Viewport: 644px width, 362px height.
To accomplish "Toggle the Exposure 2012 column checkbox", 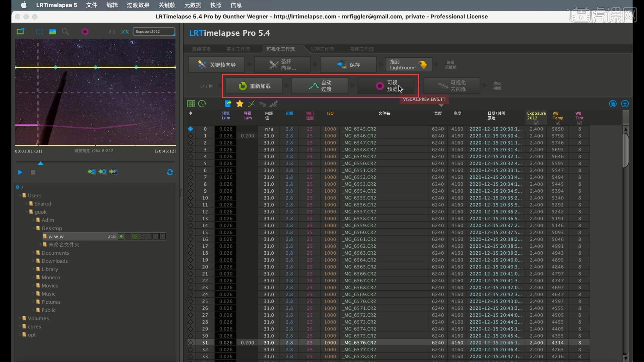I will coord(536,123).
